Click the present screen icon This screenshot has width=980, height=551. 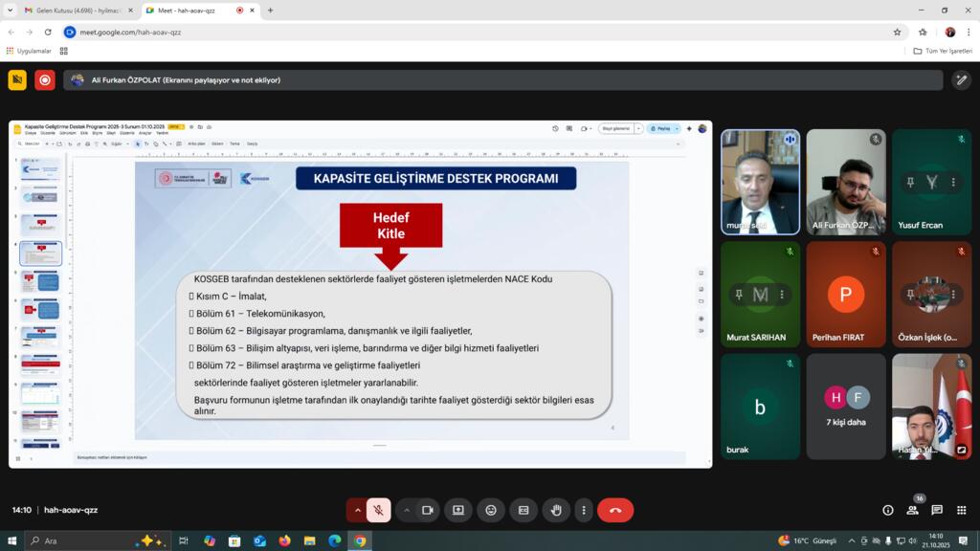click(458, 510)
